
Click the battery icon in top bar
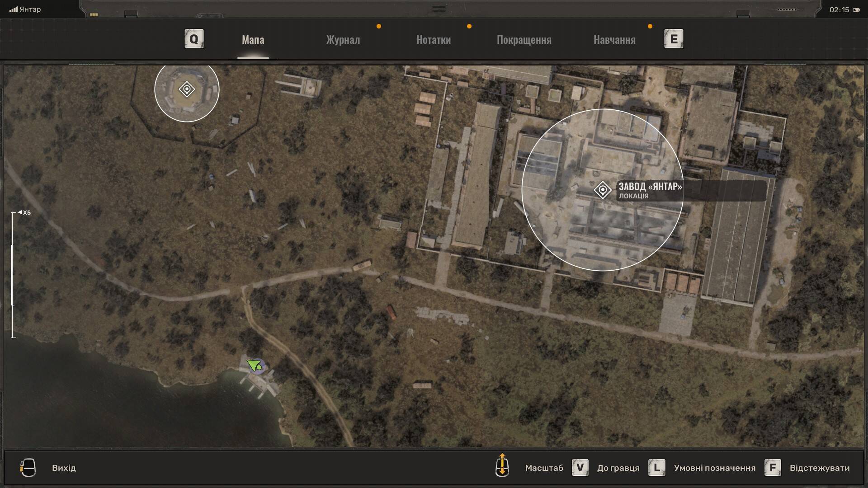tap(856, 10)
